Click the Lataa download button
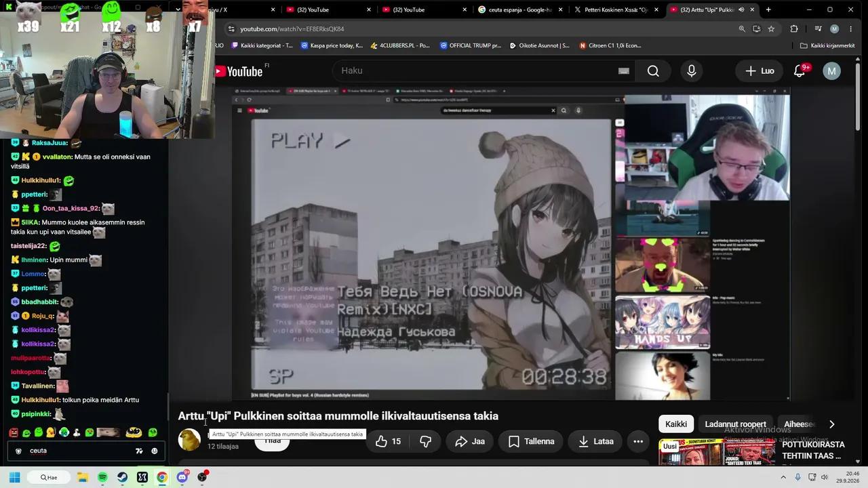This screenshot has height=488, width=868. point(595,441)
